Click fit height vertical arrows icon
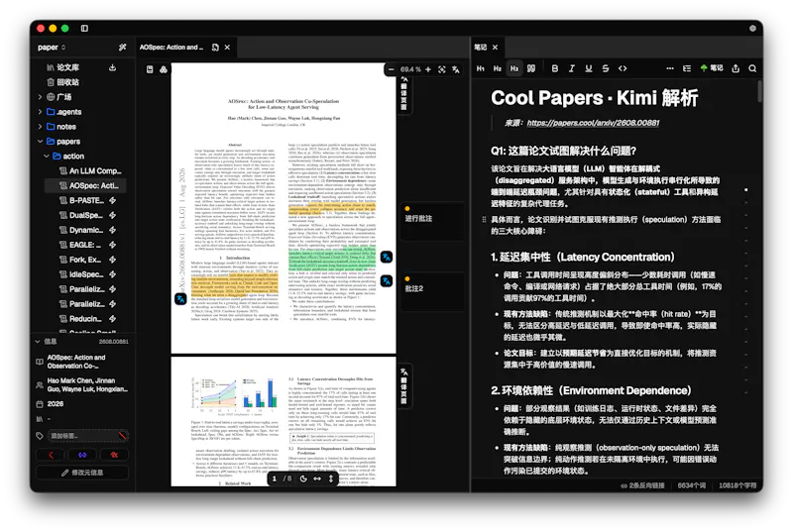The image size is (793, 532). (331, 479)
